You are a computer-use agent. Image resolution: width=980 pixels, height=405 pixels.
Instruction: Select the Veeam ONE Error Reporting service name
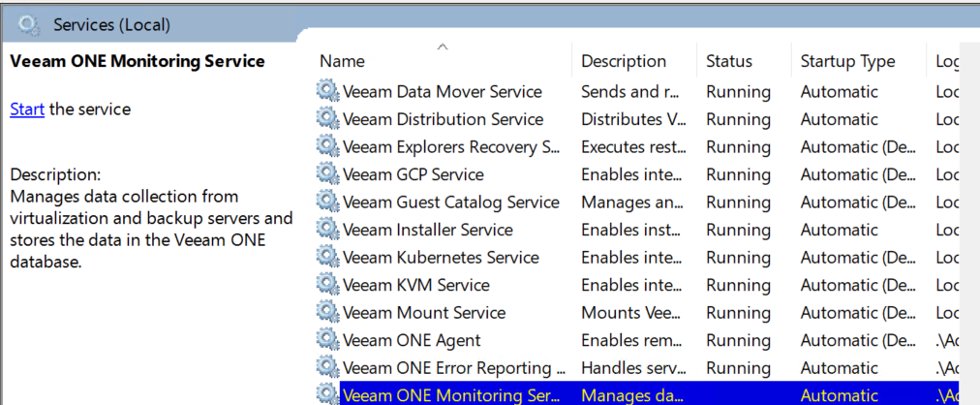[x=455, y=368]
